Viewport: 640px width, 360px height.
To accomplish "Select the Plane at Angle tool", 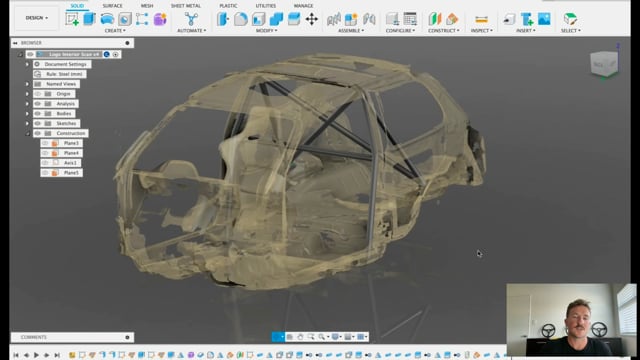I will [x=452, y=19].
